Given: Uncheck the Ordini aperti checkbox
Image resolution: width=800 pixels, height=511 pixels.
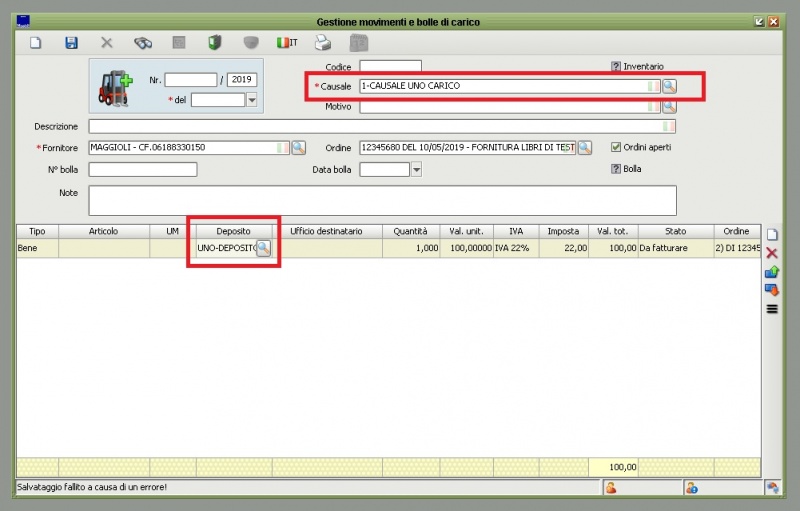Looking at the screenshot, I should tap(616, 147).
